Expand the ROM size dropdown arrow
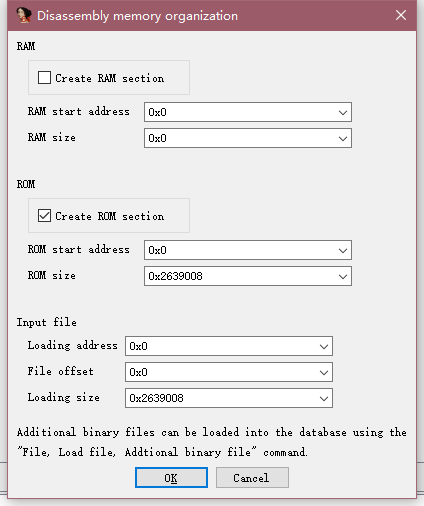The height and width of the screenshot is (506, 424). (343, 276)
